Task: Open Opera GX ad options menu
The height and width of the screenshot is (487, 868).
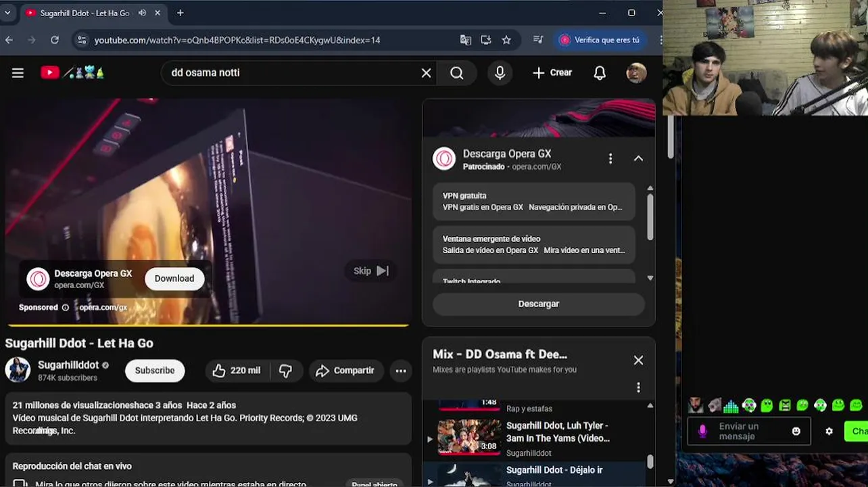Action: [610, 158]
